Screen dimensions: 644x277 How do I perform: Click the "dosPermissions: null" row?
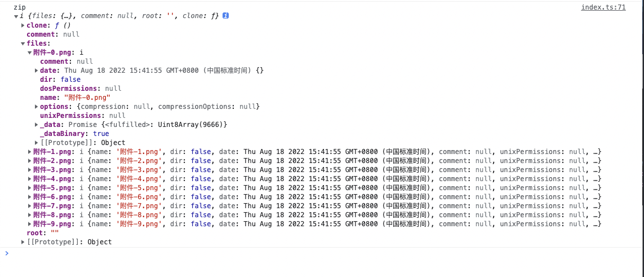[81, 89]
